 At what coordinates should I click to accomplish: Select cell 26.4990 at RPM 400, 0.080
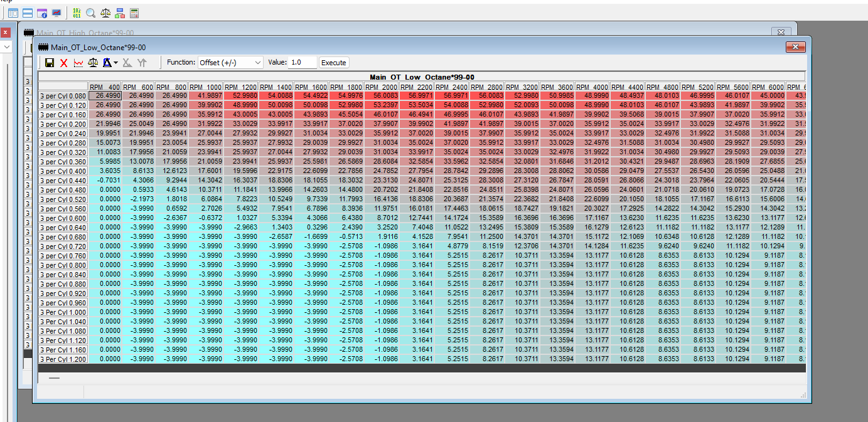(105, 95)
